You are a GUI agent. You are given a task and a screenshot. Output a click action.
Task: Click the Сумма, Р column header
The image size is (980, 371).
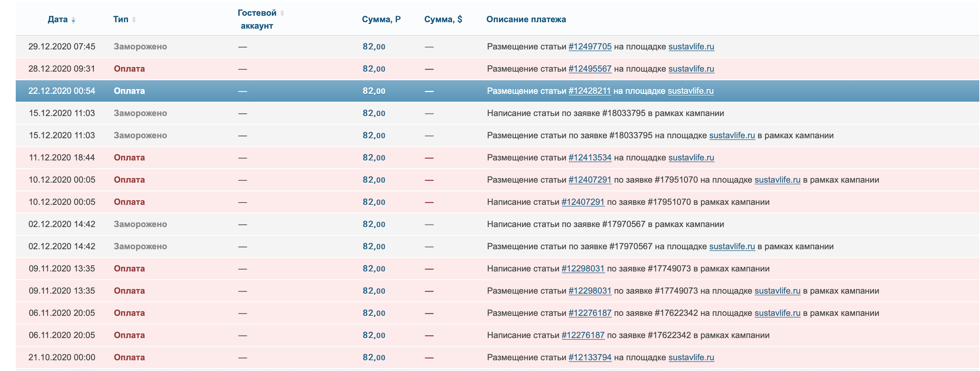pyautogui.click(x=381, y=19)
